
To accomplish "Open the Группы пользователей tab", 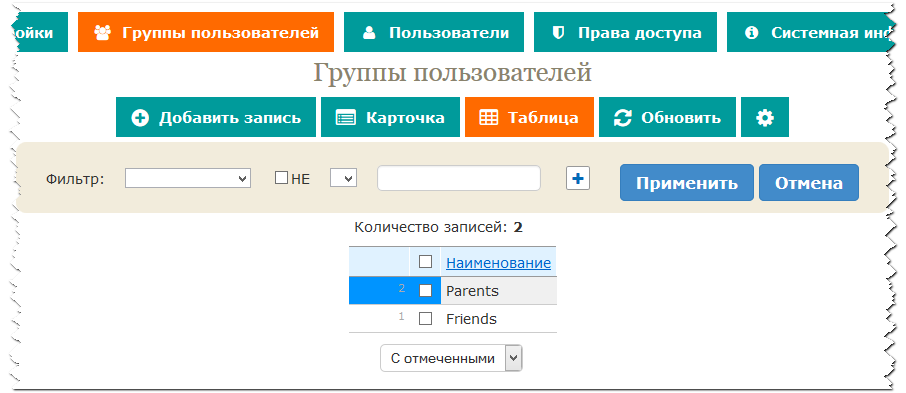I will pos(206,32).
